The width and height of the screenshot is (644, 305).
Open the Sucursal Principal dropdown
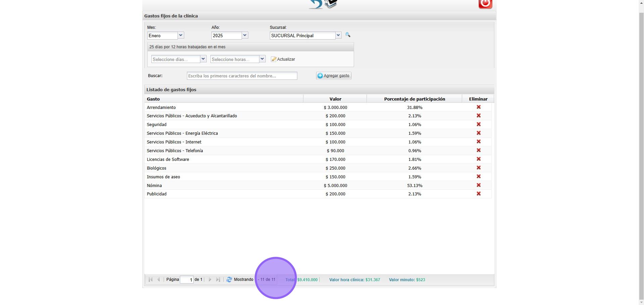tap(338, 35)
